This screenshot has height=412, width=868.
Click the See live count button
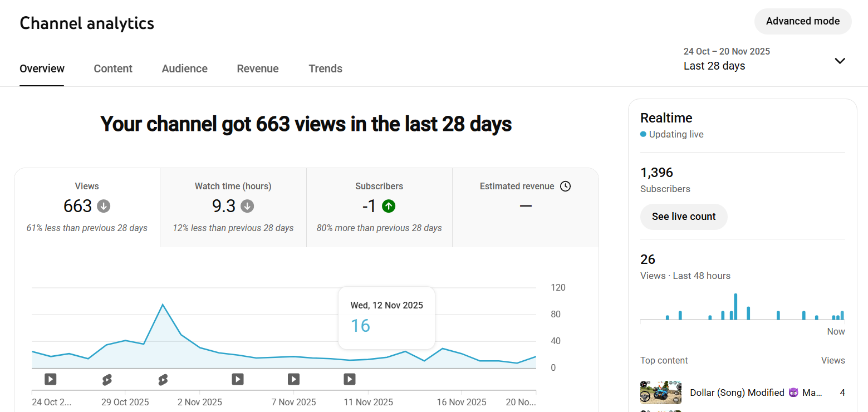[684, 217]
